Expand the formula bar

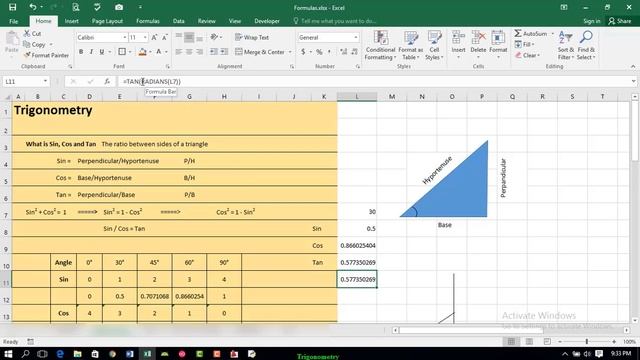(633, 82)
